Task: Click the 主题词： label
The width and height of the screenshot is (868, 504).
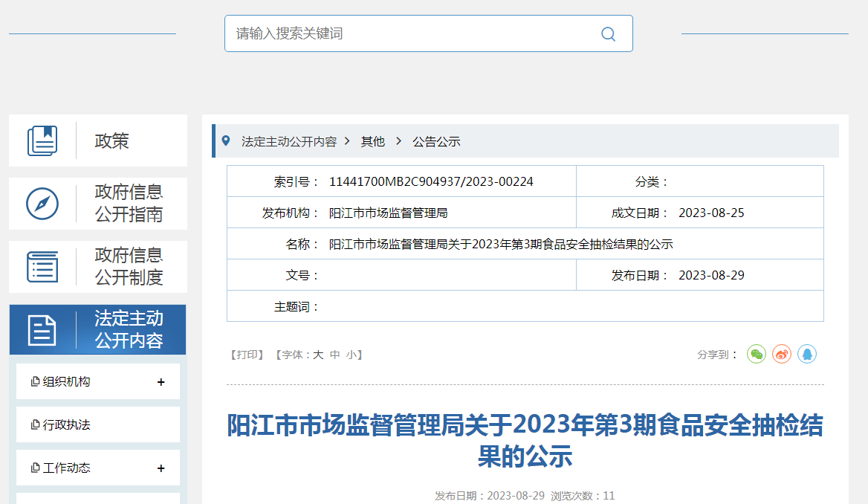Action: pos(297,307)
